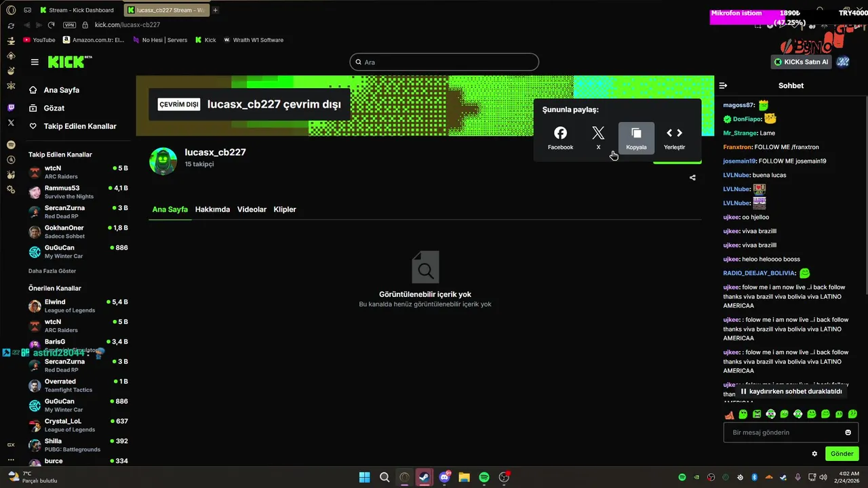Toggle the Opera VPN badge
This screenshot has height=488, width=868.
pos(69,25)
